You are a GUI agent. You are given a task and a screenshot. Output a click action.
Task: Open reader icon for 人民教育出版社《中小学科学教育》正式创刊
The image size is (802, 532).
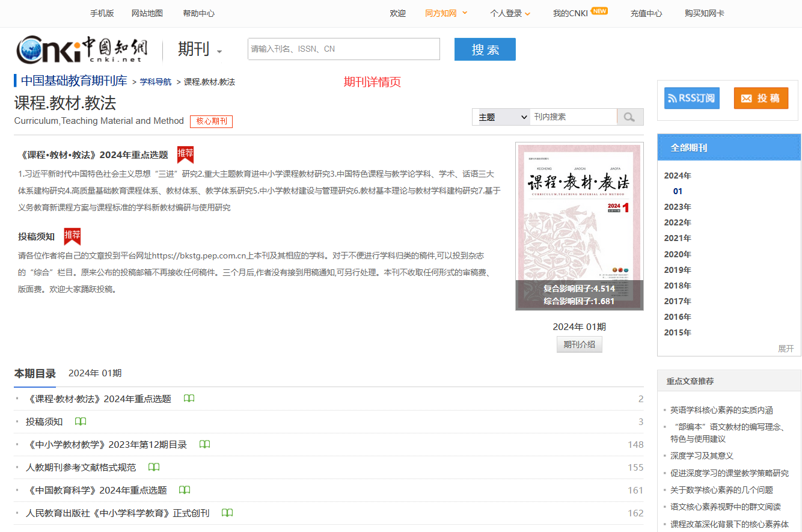pos(227,513)
